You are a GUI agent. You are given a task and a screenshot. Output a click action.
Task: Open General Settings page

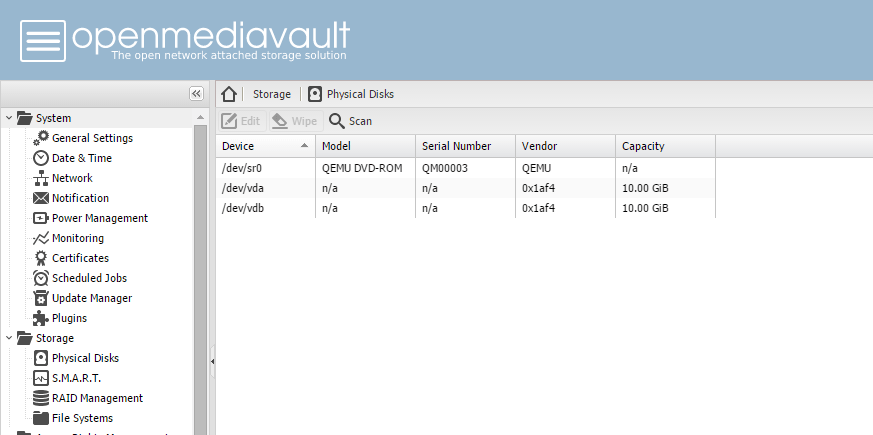92,138
